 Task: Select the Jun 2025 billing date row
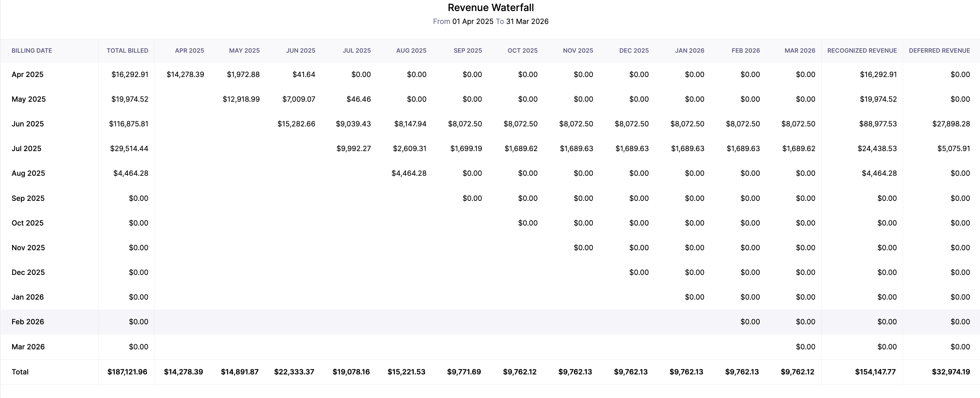pos(27,124)
